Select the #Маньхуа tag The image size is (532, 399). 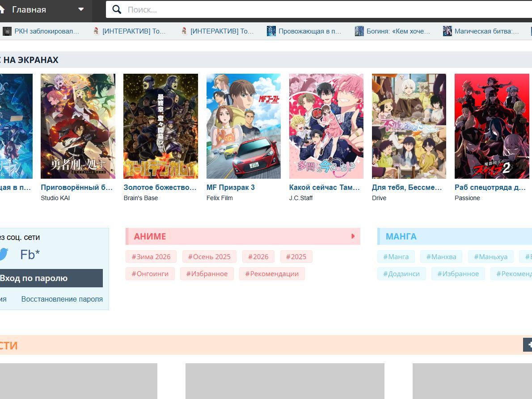click(x=490, y=256)
